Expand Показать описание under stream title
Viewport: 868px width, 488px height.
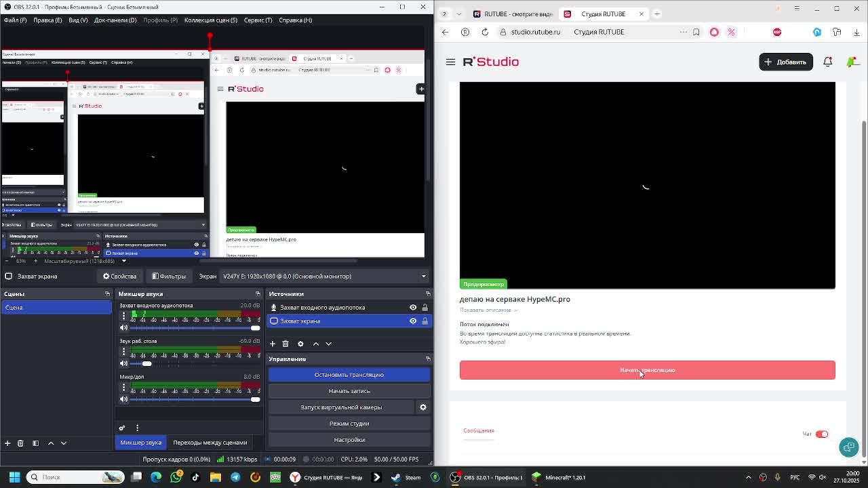[488, 310]
